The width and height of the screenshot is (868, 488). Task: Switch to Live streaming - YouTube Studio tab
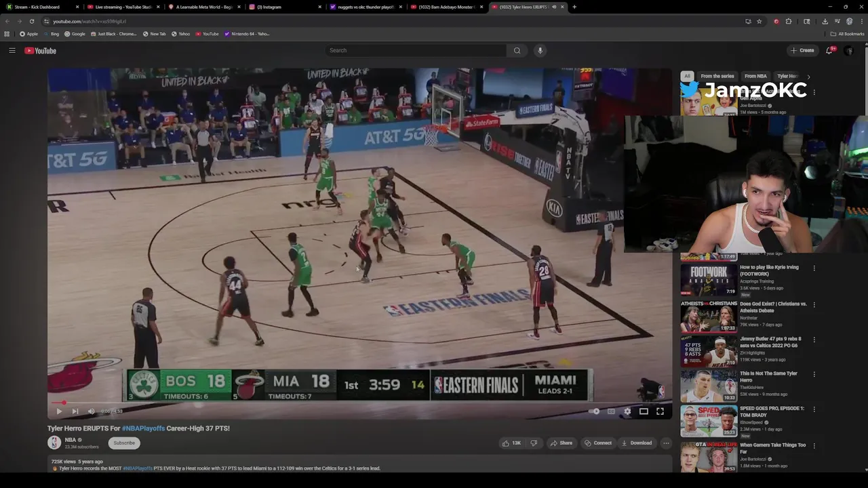[123, 7]
